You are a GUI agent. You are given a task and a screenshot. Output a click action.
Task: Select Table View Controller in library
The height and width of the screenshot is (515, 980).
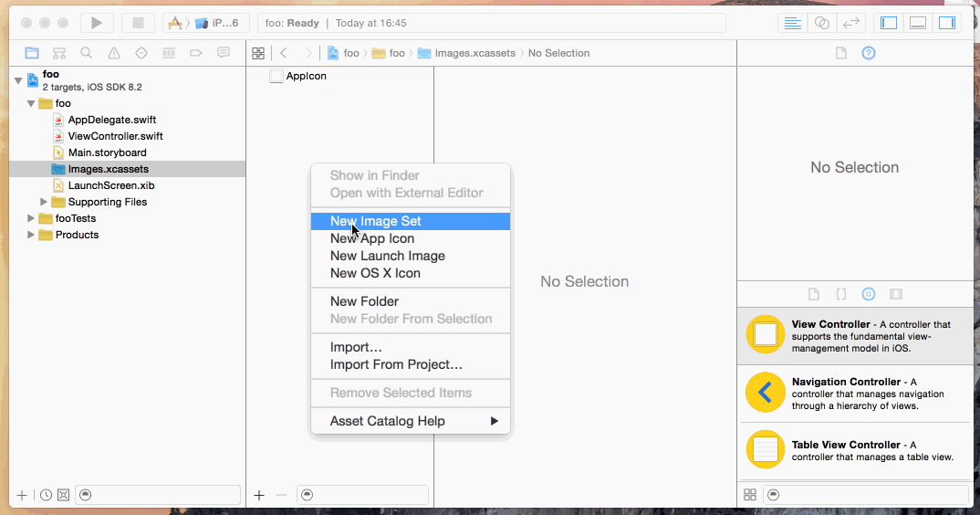coord(855,450)
